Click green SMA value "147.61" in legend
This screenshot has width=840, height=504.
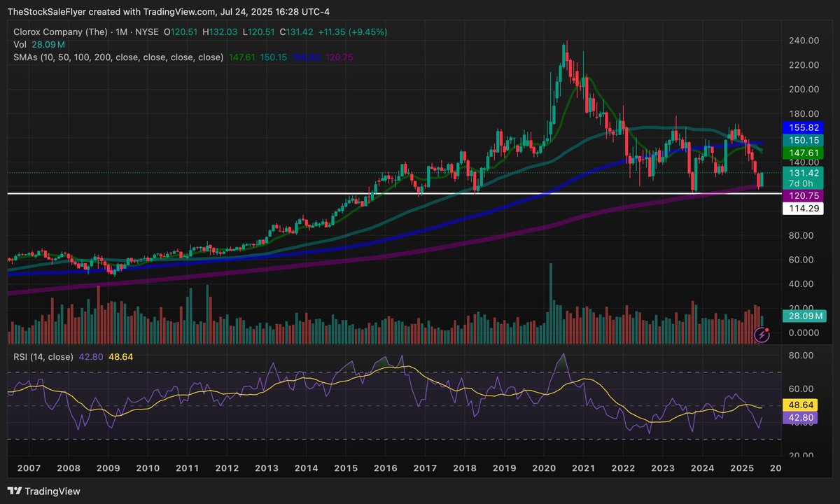[242, 57]
